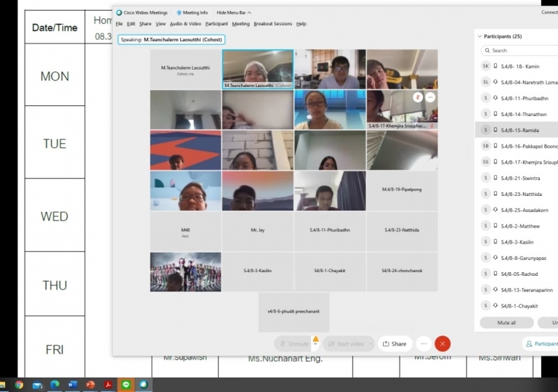Click the Mute all button
The height and width of the screenshot is (392, 558).
pos(506,322)
